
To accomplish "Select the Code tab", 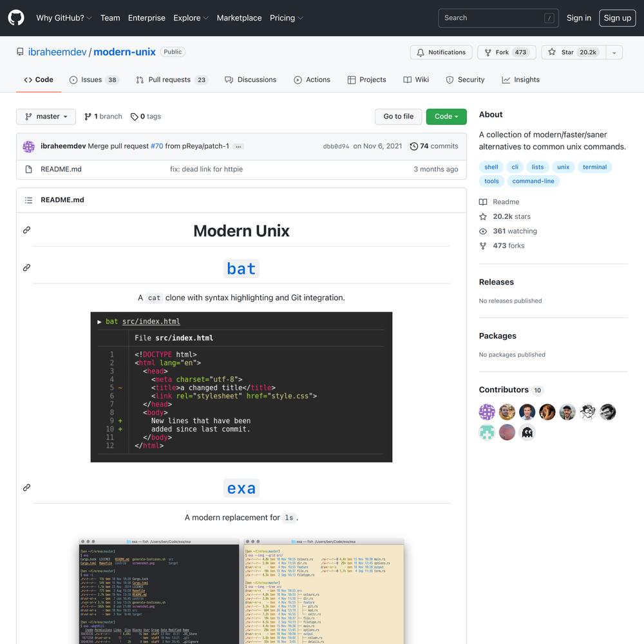I will [39, 80].
